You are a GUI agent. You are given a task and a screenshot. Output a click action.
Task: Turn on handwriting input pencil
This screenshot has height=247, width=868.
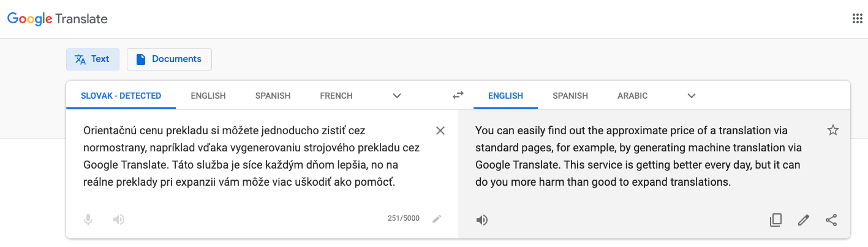437,219
